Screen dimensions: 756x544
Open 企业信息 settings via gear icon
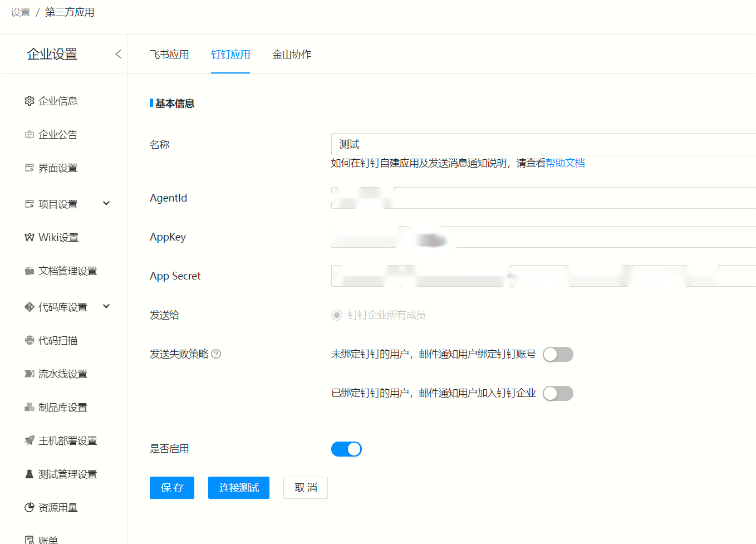tap(29, 101)
